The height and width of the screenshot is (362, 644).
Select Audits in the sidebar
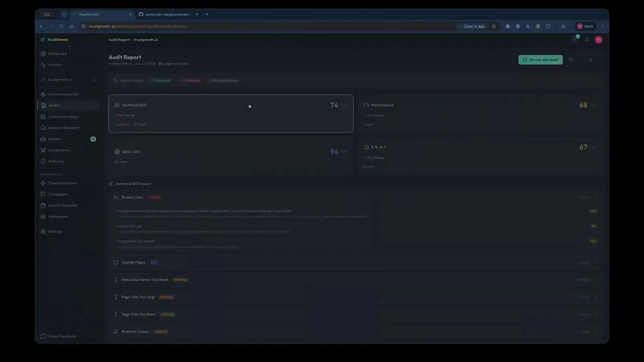[x=68, y=105]
